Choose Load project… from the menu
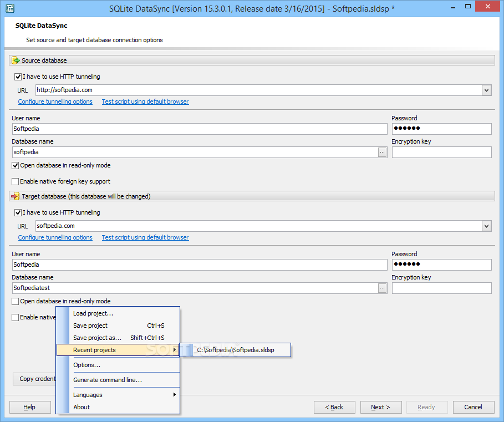This screenshot has width=504, height=422. [x=118, y=313]
